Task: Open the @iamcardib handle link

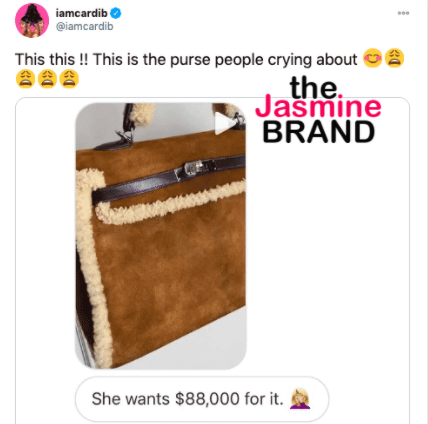Action: [x=85, y=26]
